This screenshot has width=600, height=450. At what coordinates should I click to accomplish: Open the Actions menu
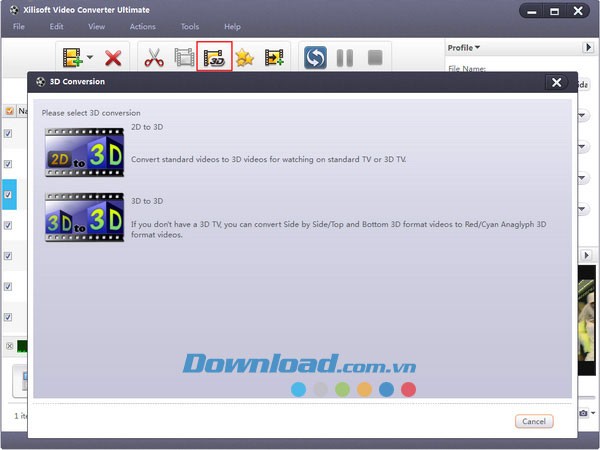pyautogui.click(x=142, y=26)
